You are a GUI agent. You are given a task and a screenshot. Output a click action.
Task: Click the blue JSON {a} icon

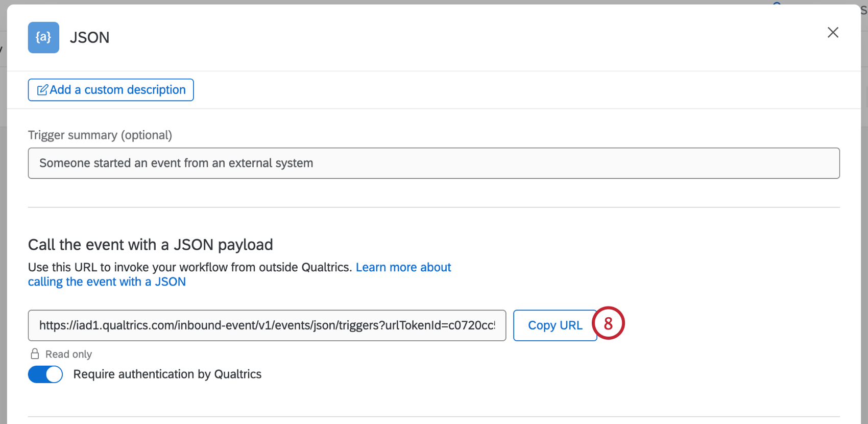tap(43, 37)
